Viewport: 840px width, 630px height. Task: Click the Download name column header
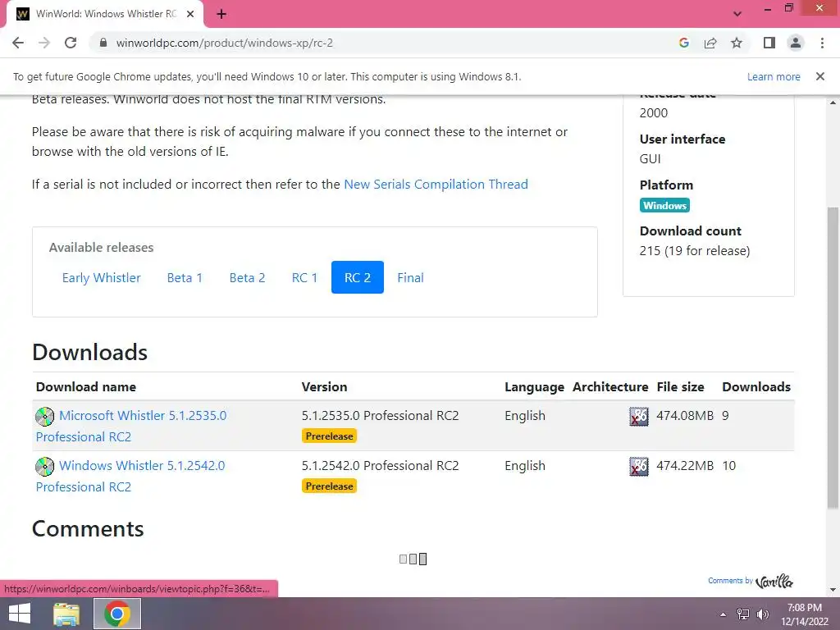pyautogui.click(x=85, y=387)
